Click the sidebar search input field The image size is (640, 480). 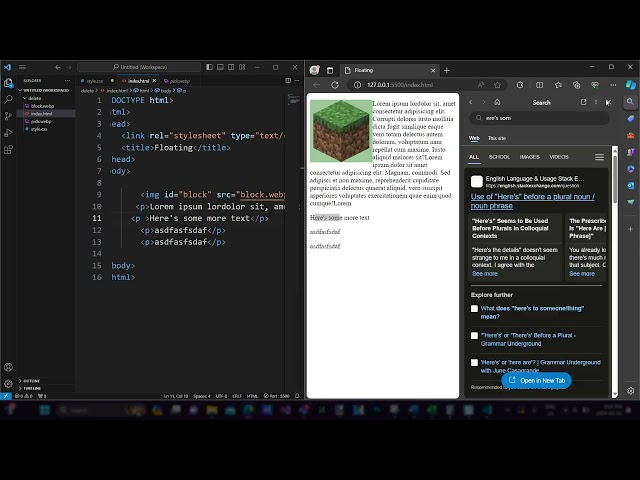click(540, 118)
